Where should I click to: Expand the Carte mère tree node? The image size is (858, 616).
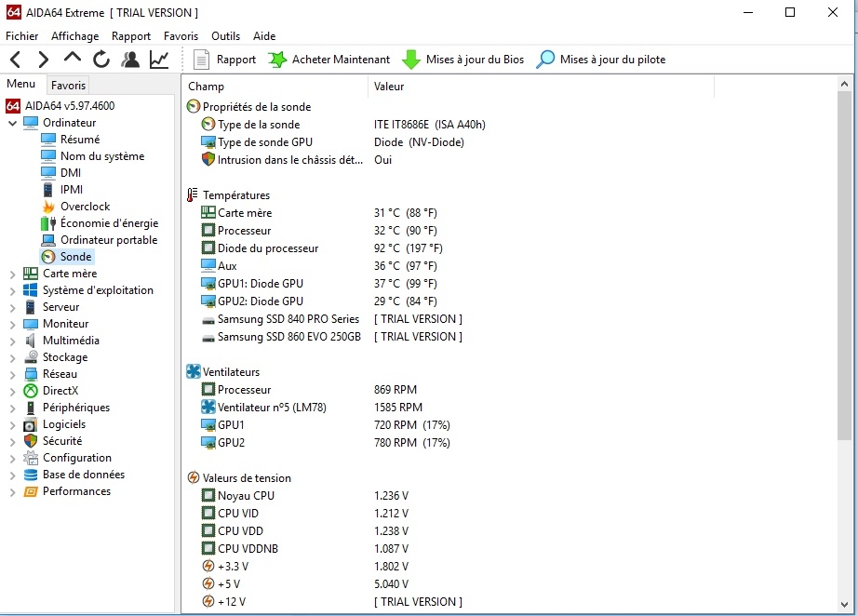(12, 274)
